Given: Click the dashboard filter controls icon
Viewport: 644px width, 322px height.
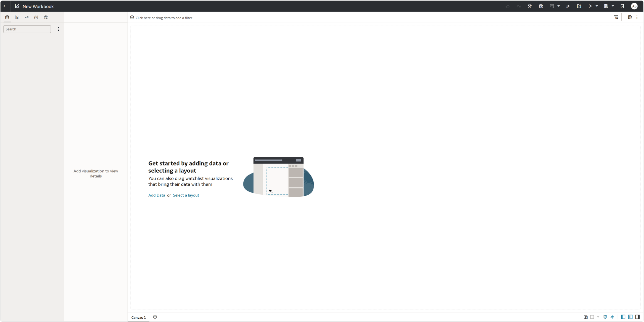Looking at the screenshot, I should 630,17.
